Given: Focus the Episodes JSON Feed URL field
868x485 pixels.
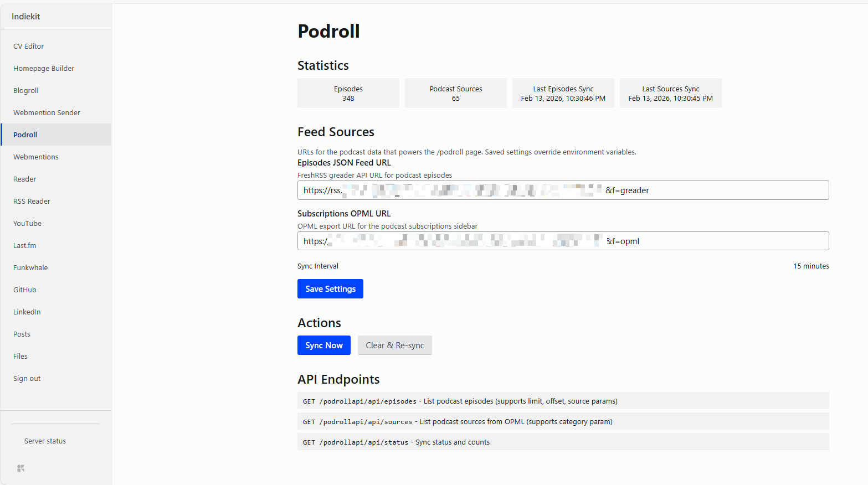Looking at the screenshot, I should coord(563,190).
